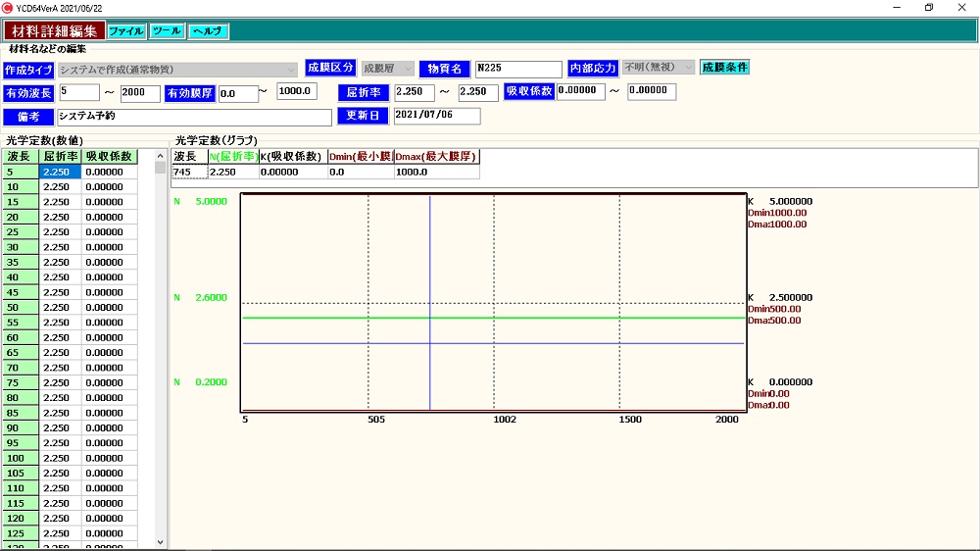Click the 物質名 field containing N225
This screenshot has height=551, width=980.
click(x=518, y=70)
